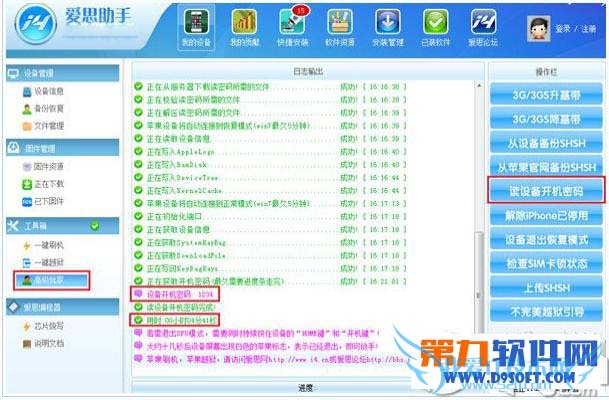The image size is (609, 400).
Task: Collapse the 固件管理 sidebar section
Action: [63, 148]
